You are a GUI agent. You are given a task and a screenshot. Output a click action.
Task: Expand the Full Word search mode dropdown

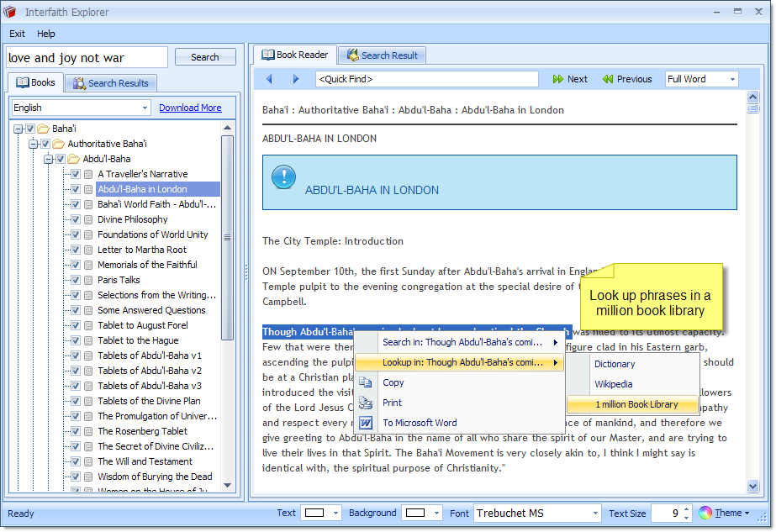tap(732, 79)
